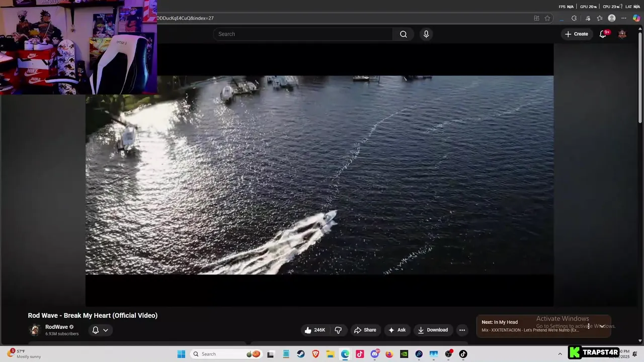Click the Create button
Image resolution: width=644 pixels, height=362 pixels.
(x=576, y=34)
